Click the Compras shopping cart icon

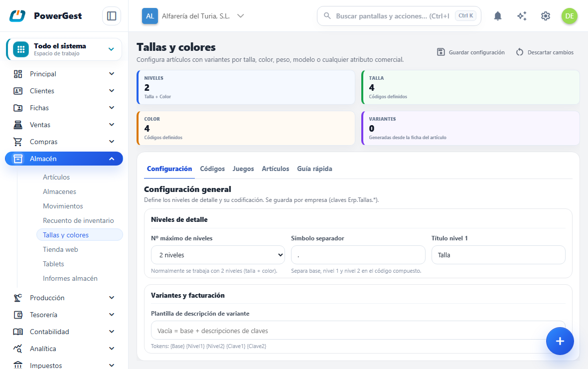click(x=18, y=142)
